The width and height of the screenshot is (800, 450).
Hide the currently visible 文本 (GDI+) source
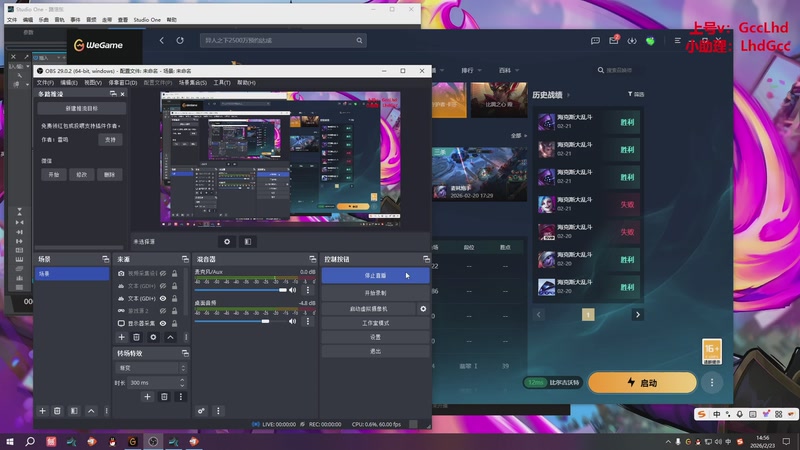tap(163, 298)
